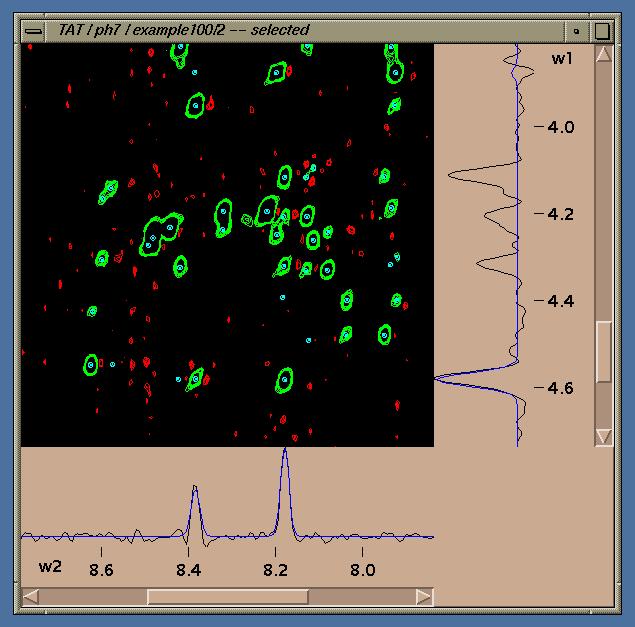The image size is (635, 627).
Task: Open the window menu button in title bar
Action: 34,30
